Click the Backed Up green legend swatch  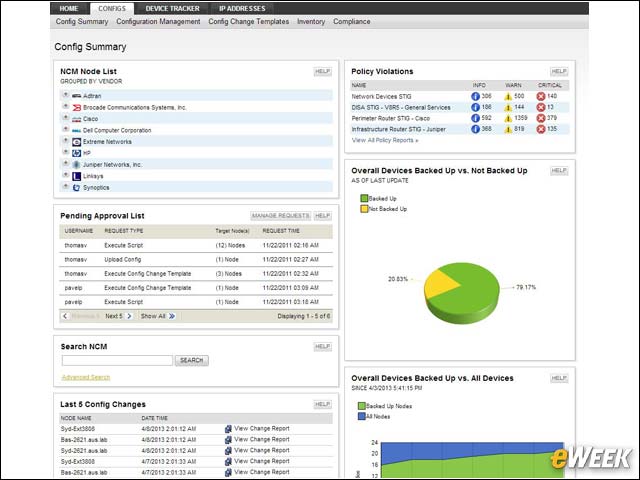[364, 198]
